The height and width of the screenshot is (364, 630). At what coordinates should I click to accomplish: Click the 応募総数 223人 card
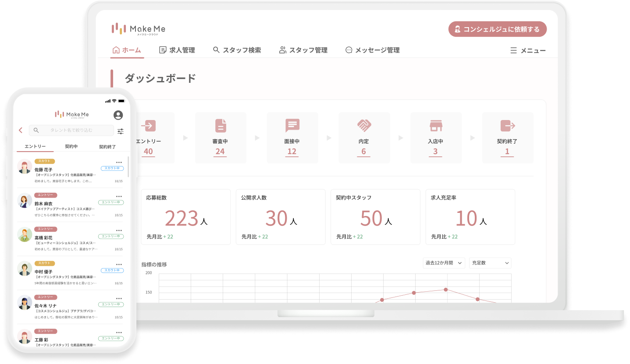pos(186,217)
